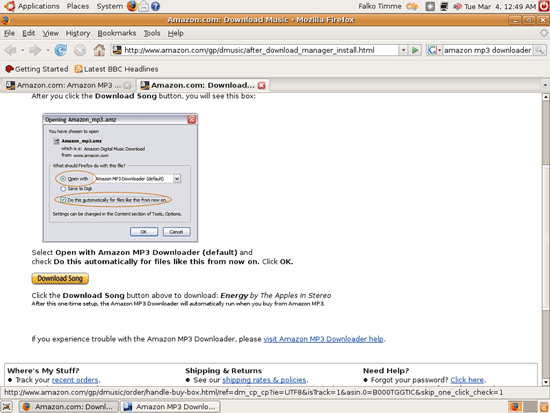The height and width of the screenshot is (413, 550).
Task: Reload the current page
Action: click(x=61, y=50)
